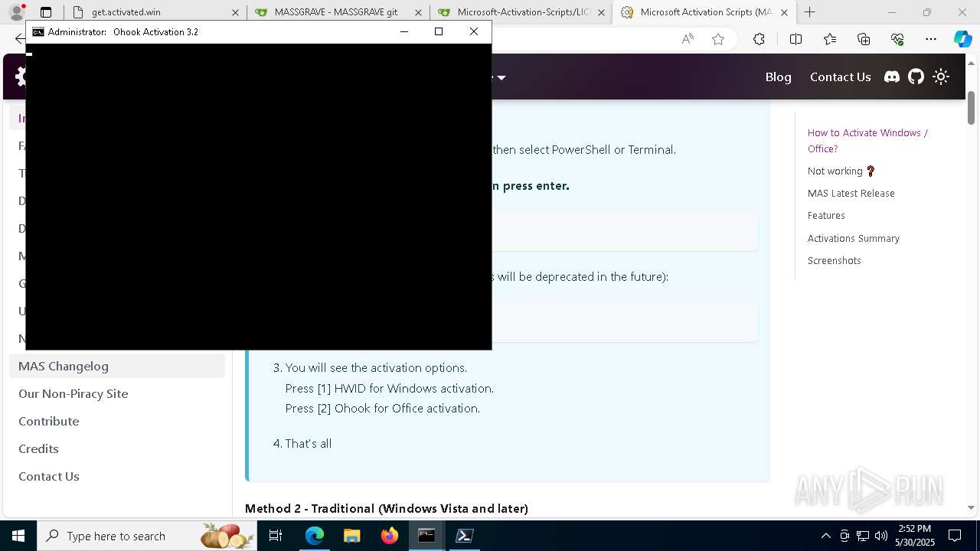Open split screen icon in Edge toolbar
The height and width of the screenshot is (551, 980).
pos(795,39)
